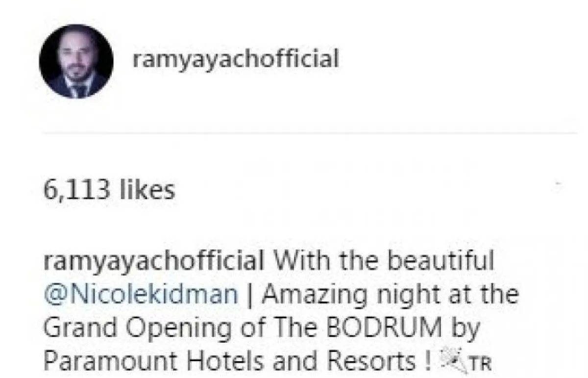This screenshot has height=378, width=588.
Task: Click the exclamation mark after Resorts
Action: [427, 362]
